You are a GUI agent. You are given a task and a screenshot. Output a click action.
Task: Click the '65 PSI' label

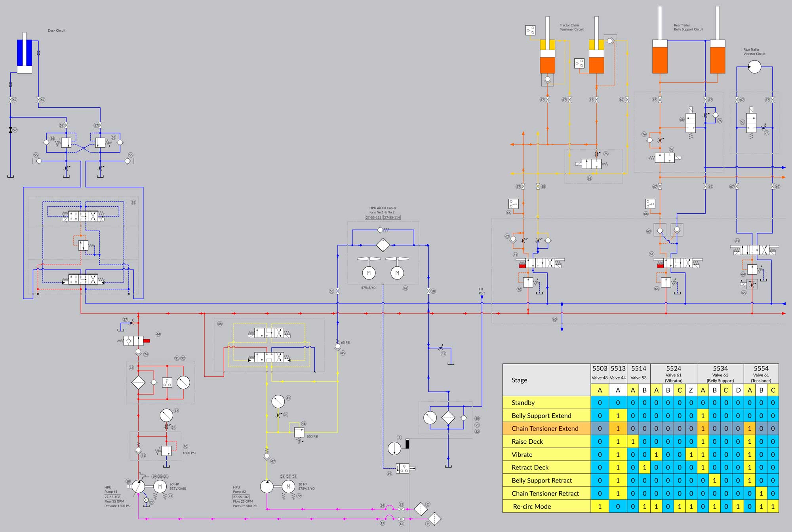pyautogui.click(x=345, y=342)
